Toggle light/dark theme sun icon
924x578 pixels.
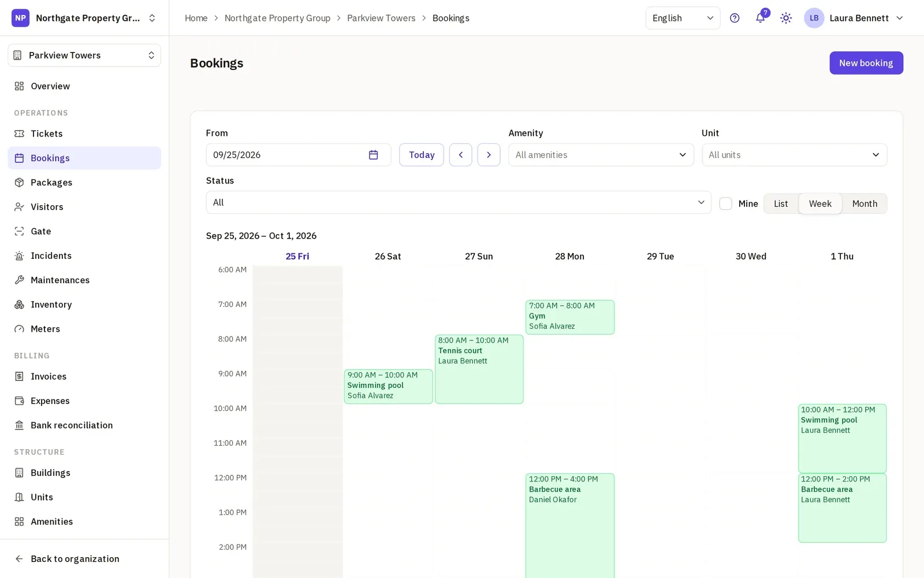pos(786,18)
